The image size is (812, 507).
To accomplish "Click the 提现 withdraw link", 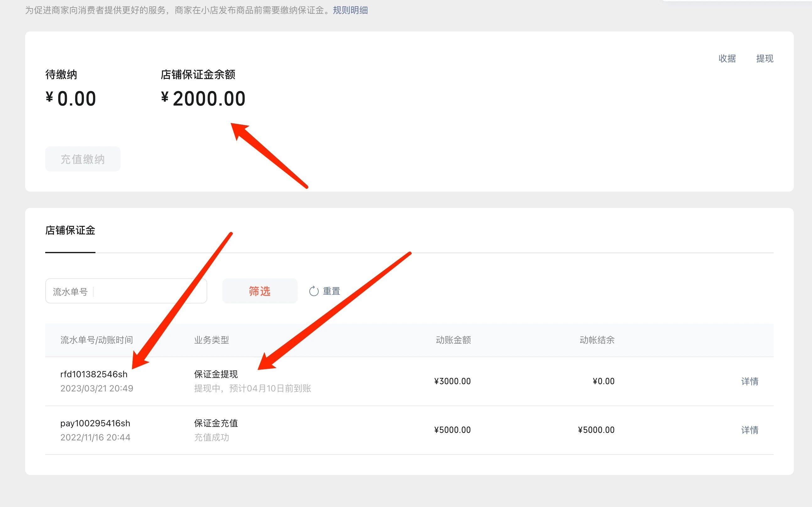I will 764,59.
